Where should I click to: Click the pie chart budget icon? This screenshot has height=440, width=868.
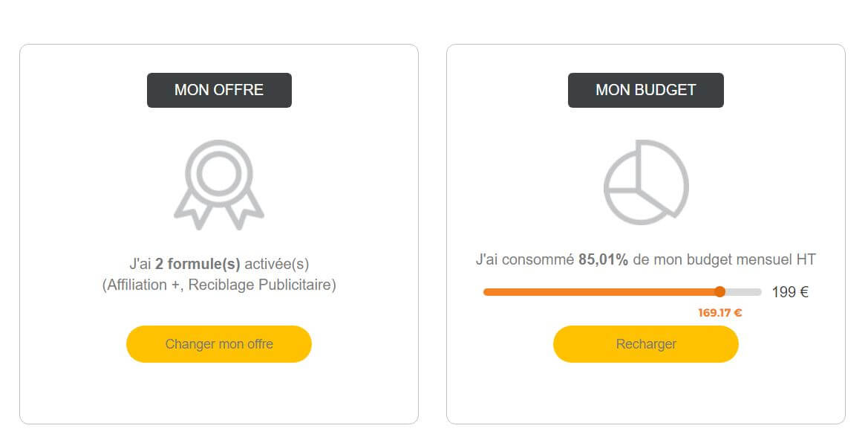point(645,182)
